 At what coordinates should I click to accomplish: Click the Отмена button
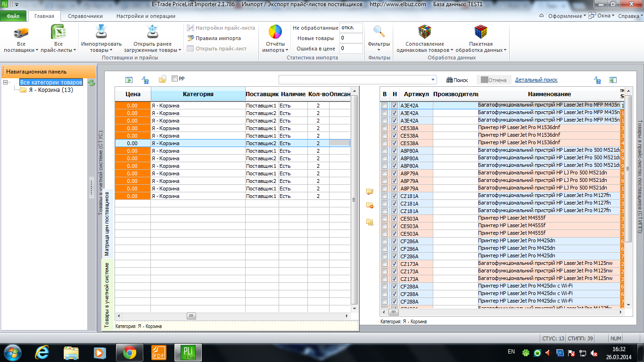[x=494, y=80]
